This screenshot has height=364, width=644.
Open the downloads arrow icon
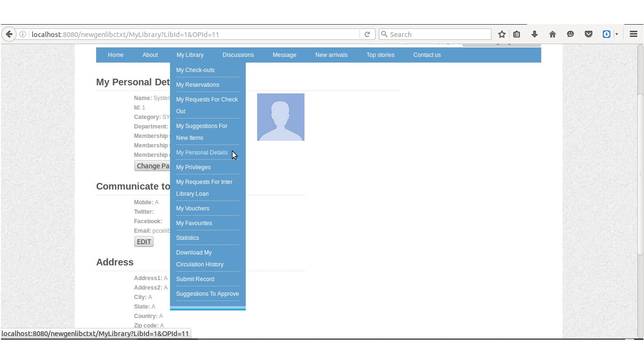[535, 34]
